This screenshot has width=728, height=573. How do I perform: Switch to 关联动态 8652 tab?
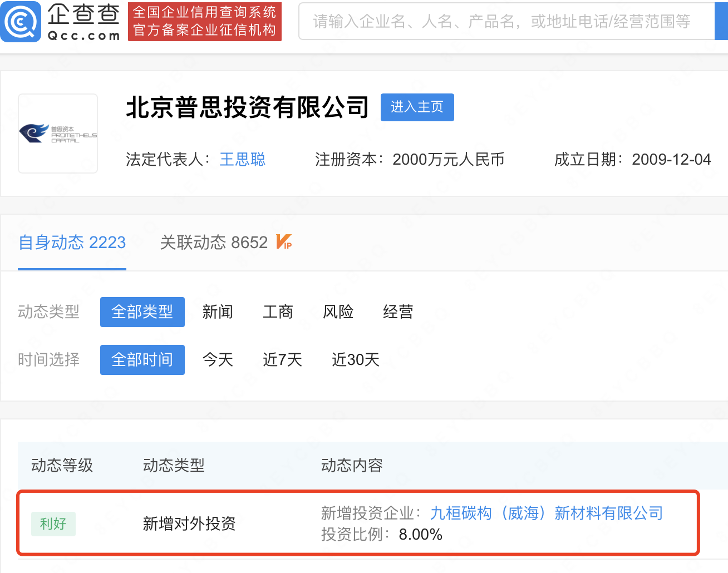(214, 243)
